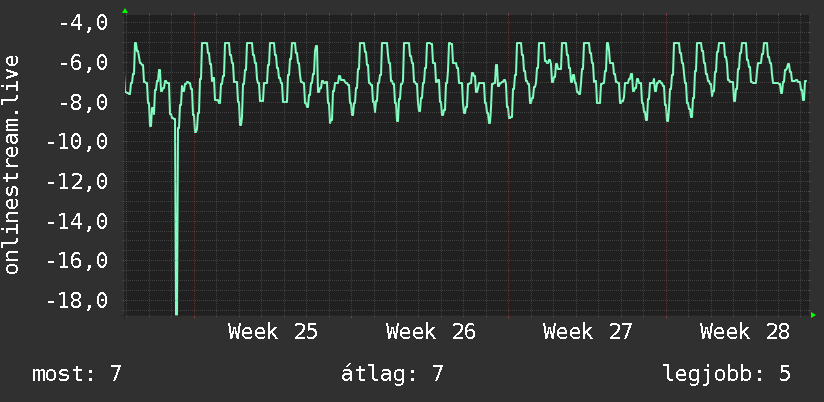Click the Week 25 axis label
Viewport: 824px width, 402px height.
tap(273, 333)
